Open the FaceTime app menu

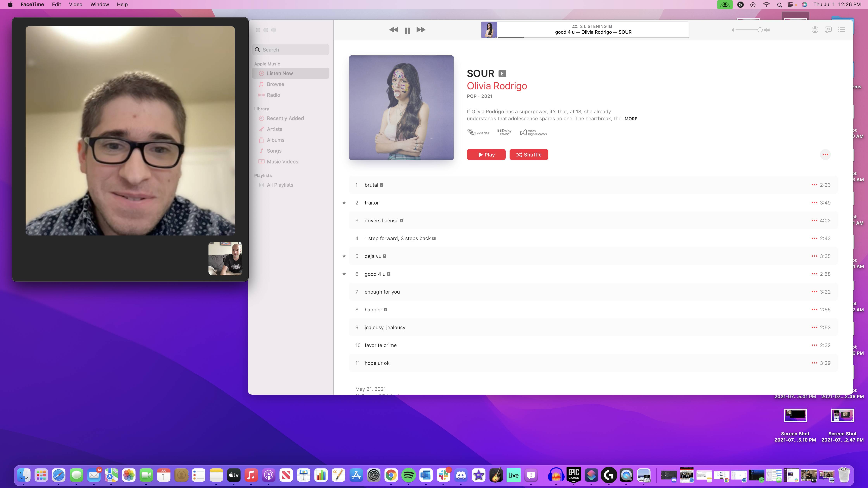(32, 4)
